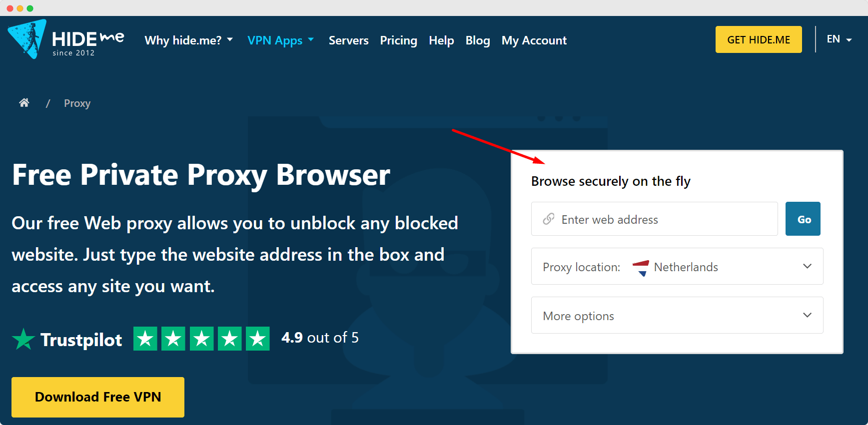Click the GET HIDE.ME button
The height and width of the screenshot is (425, 868).
coord(759,39)
